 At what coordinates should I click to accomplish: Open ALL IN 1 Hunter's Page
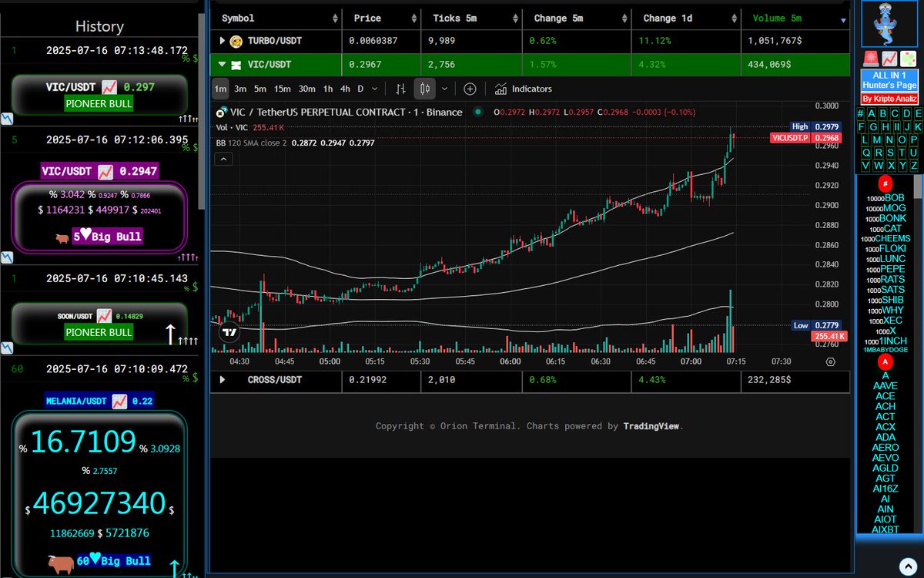point(889,81)
